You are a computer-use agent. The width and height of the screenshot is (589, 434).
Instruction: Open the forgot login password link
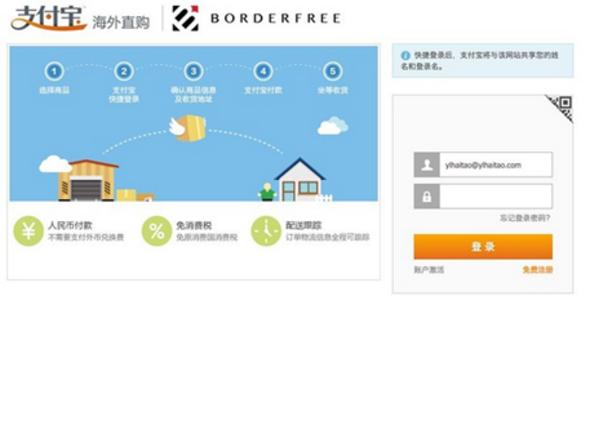pos(525,218)
